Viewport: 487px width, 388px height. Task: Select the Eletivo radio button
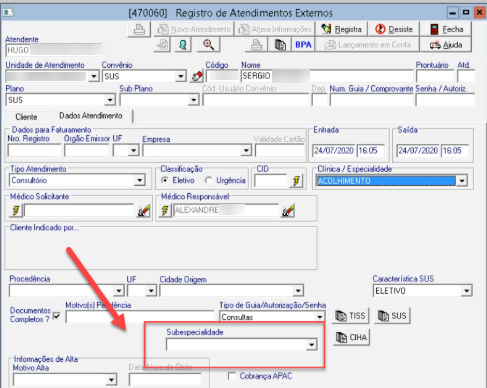tap(164, 180)
